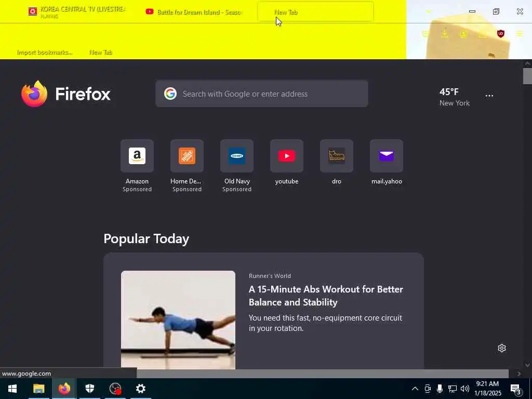Click the horizontal scrollbar thumb
This screenshot has width=532, height=399.
click(x=322, y=374)
